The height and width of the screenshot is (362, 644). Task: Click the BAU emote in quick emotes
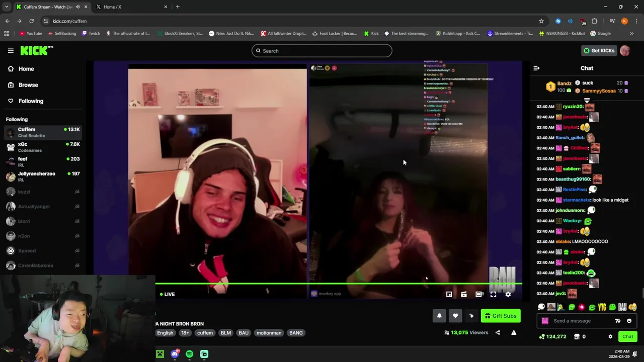pos(622,307)
